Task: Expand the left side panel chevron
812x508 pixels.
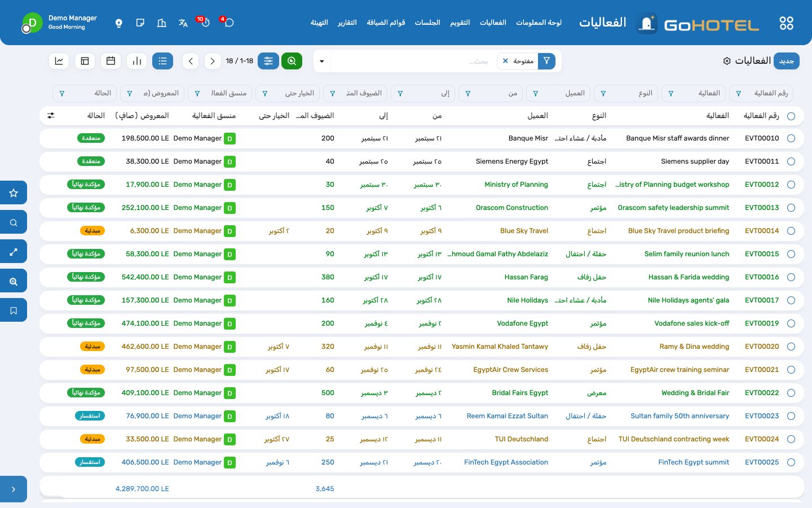Action: tap(14, 489)
